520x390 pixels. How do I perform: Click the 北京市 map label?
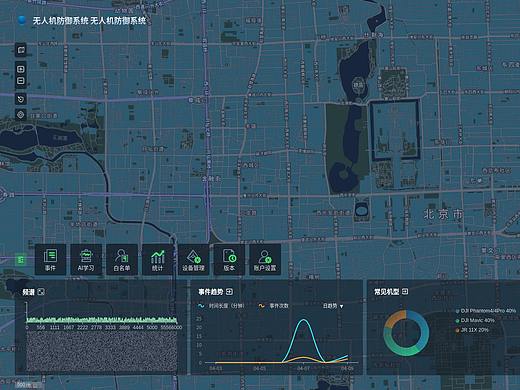click(443, 214)
